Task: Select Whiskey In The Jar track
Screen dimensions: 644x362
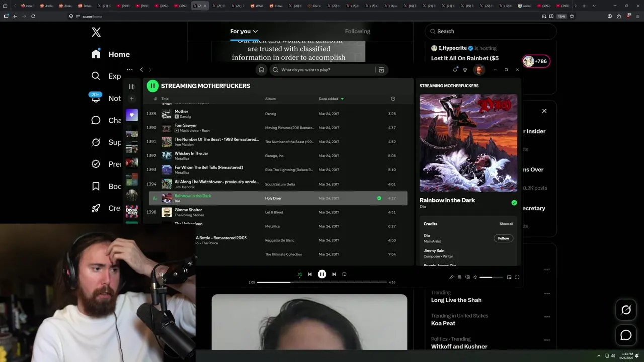Action: pos(278,156)
